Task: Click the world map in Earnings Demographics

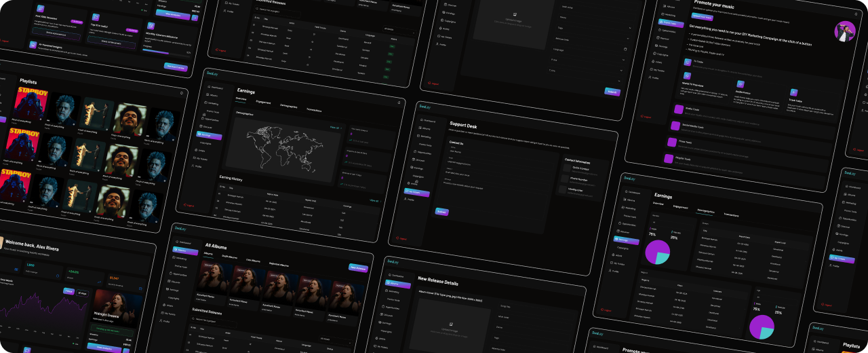Action: (x=283, y=145)
